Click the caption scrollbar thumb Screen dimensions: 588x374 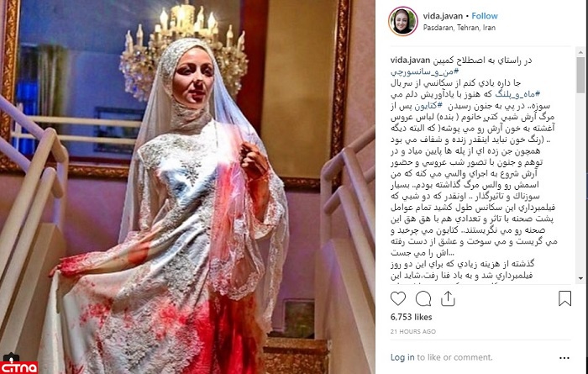point(580,74)
